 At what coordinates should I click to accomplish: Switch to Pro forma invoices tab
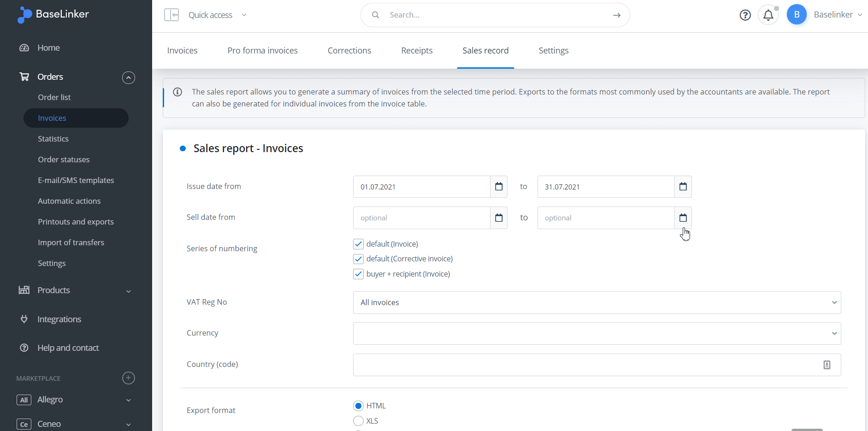tap(262, 51)
